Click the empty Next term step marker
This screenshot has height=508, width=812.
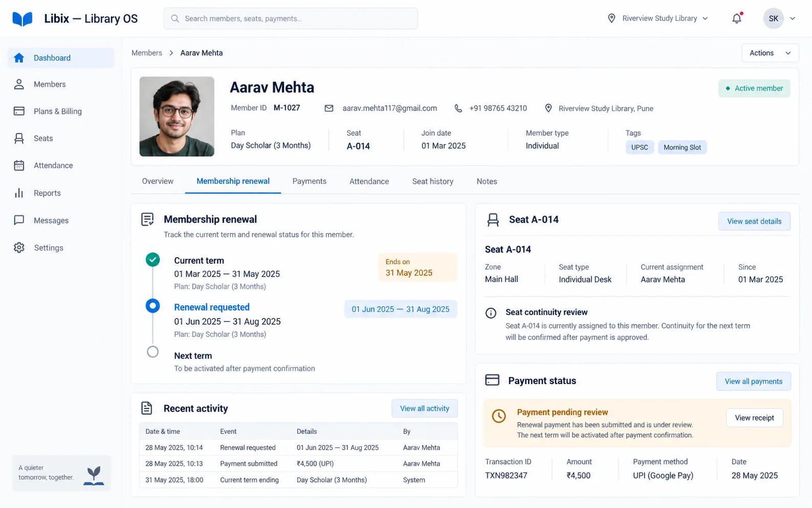click(x=153, y=352)
